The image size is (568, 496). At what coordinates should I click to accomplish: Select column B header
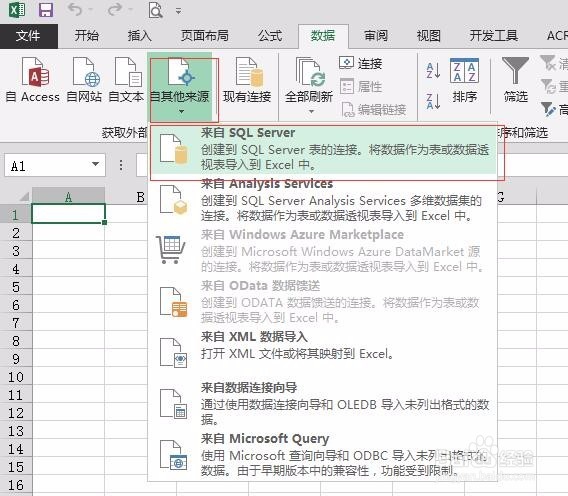[141, 197]
